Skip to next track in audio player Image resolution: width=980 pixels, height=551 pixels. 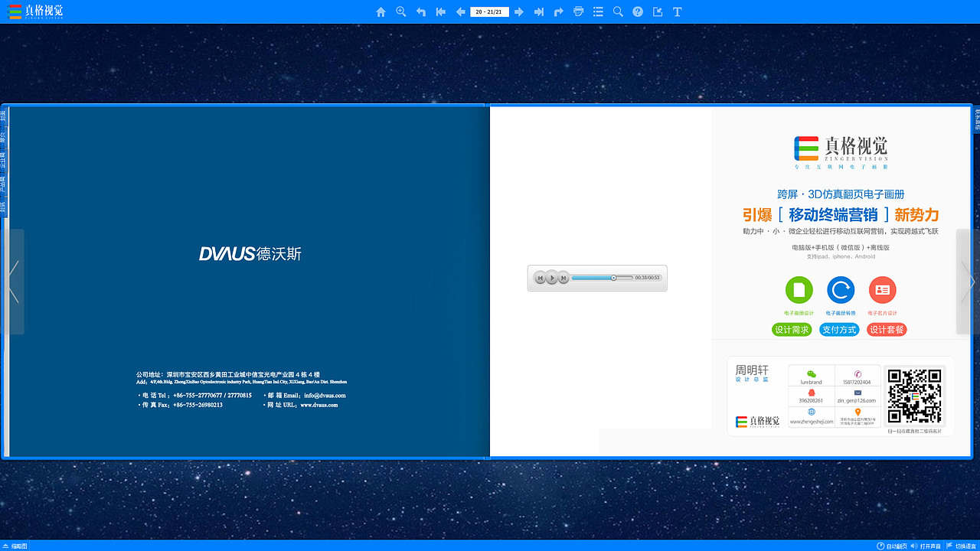pos(563,278)
